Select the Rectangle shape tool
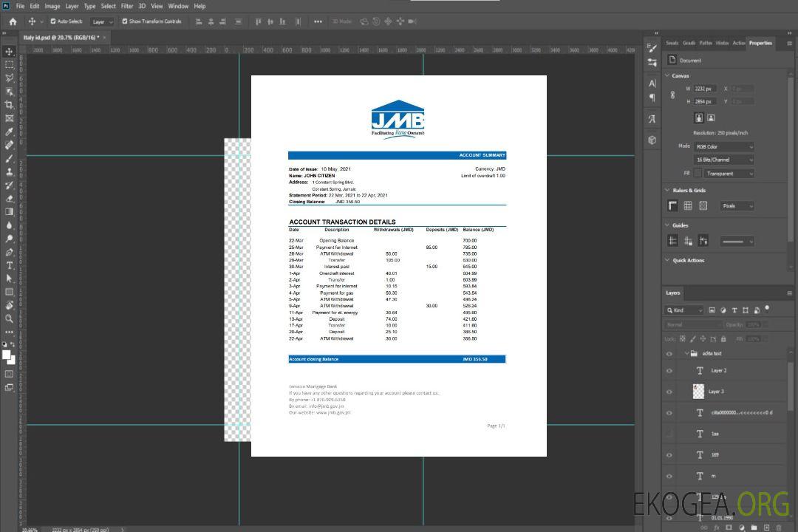798x532 pixels. click(x=9, y=292)
